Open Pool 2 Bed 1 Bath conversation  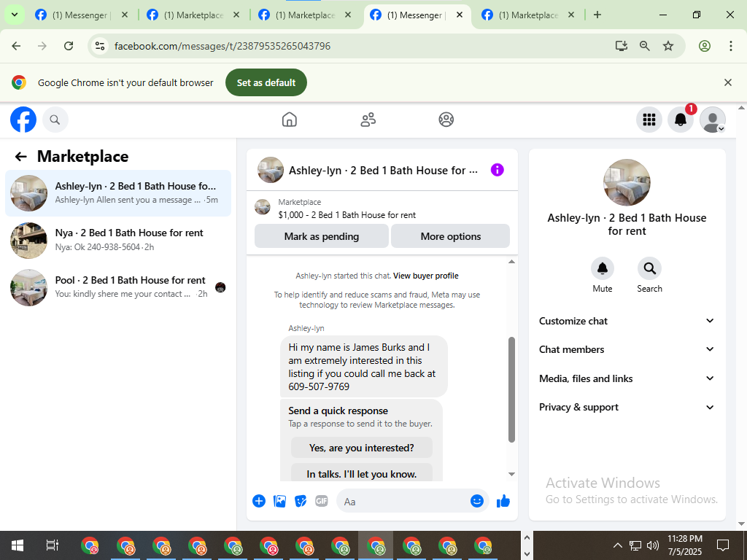pyautogui.click(x=118, y=287)
